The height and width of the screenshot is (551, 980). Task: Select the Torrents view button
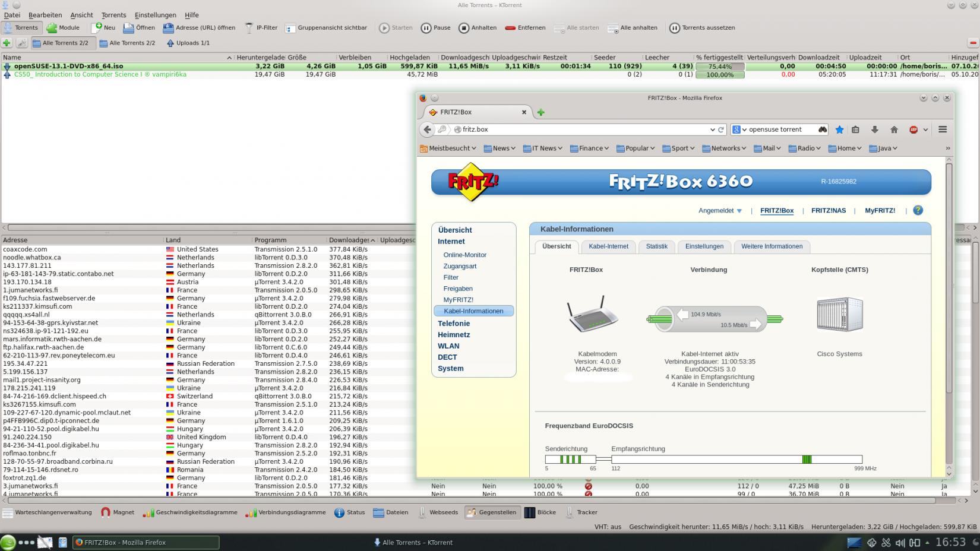[x=21, y=27]
